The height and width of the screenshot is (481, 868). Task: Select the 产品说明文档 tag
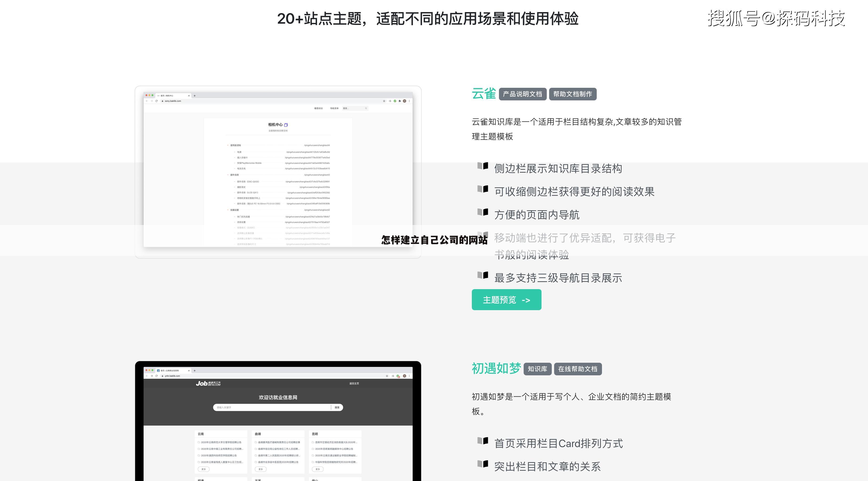point(522,94)
